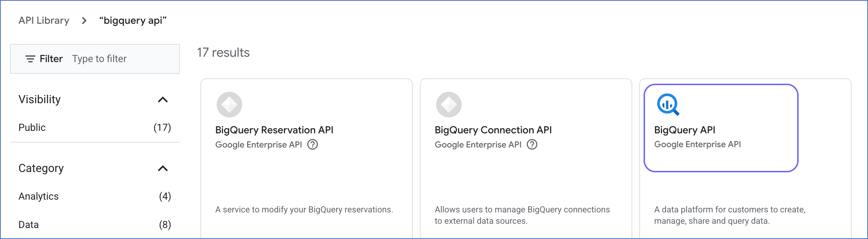
Task: Filter results by Public visibility
Action: [95, 128]
